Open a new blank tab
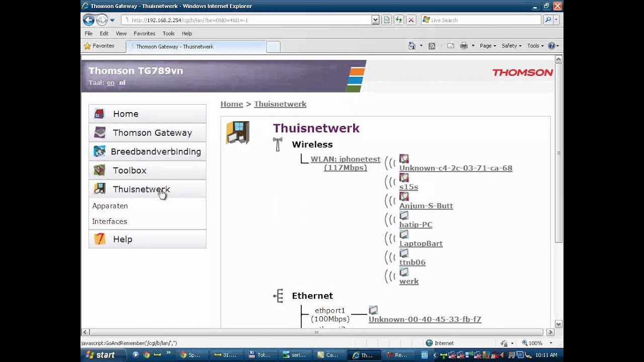Image resolution: width=644 pixels, height=362 pixels. pyautogui.click(x=273, y=47)
